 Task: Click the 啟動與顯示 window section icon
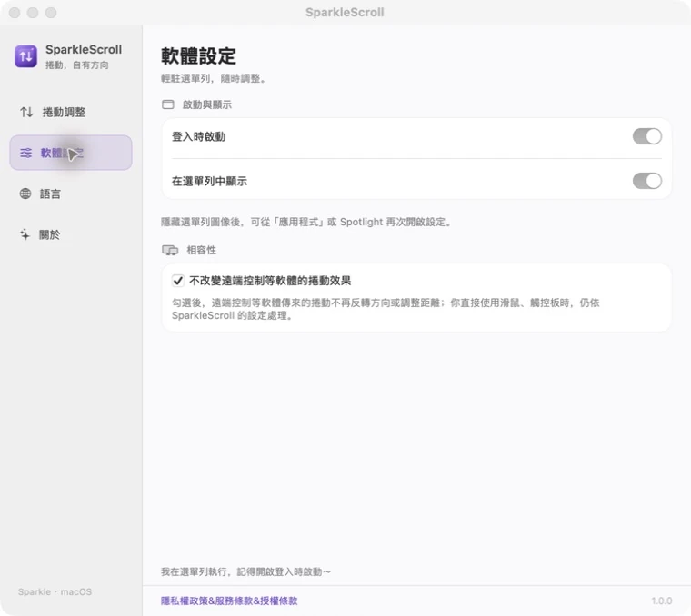tap(168, 104)
